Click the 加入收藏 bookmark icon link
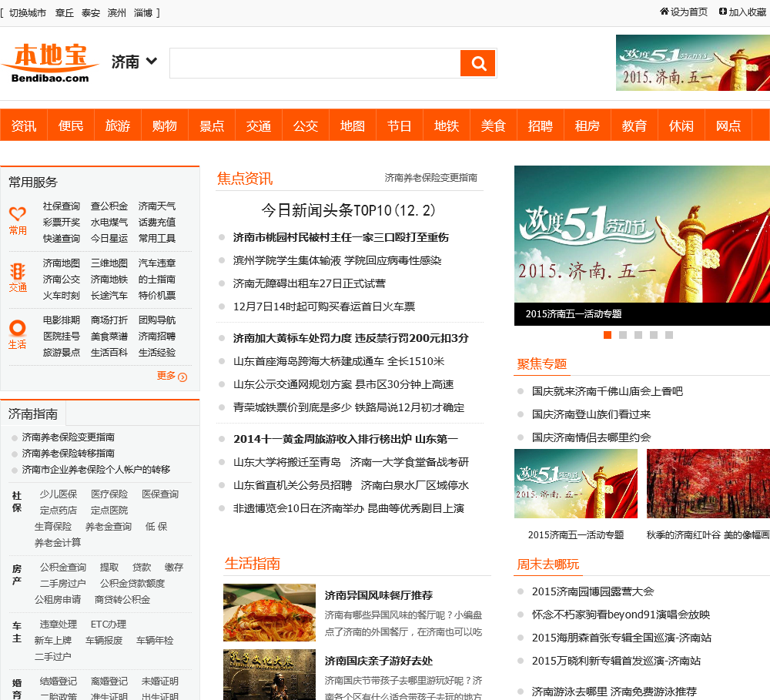 (x=742, y=12)
